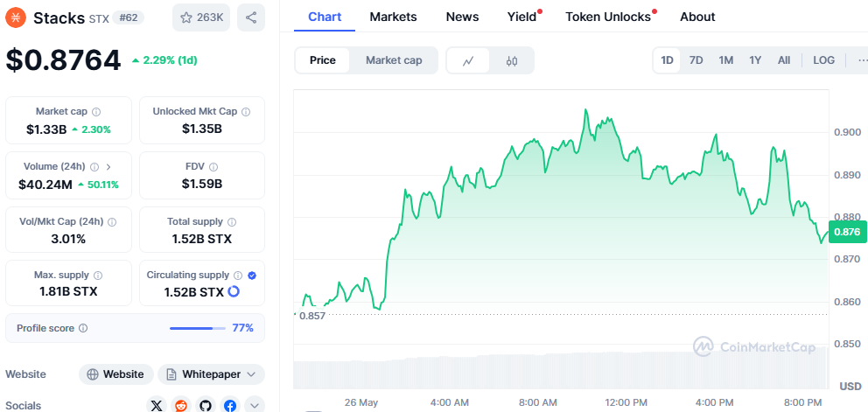Open the Token Unlocks tab

point(608,17)
